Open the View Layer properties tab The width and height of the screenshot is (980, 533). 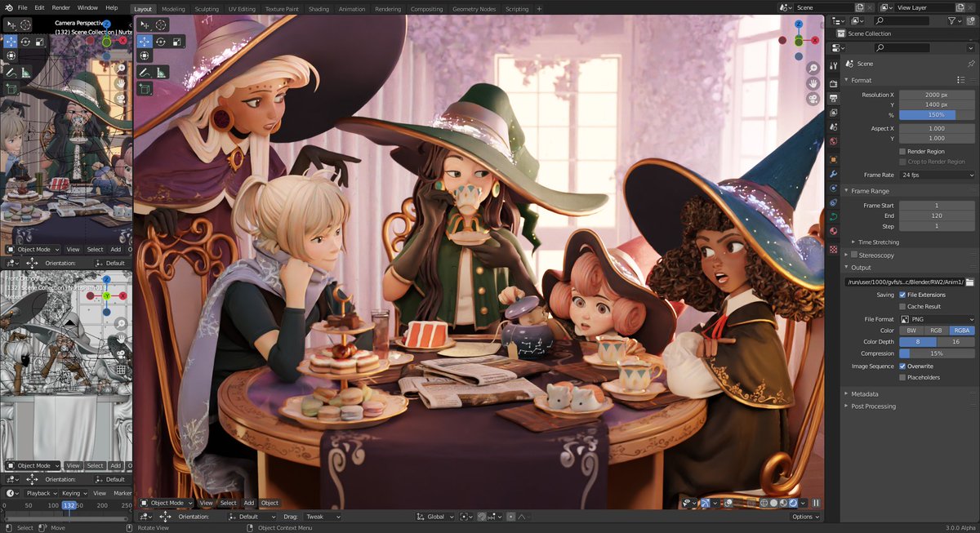tap(833, 113)
